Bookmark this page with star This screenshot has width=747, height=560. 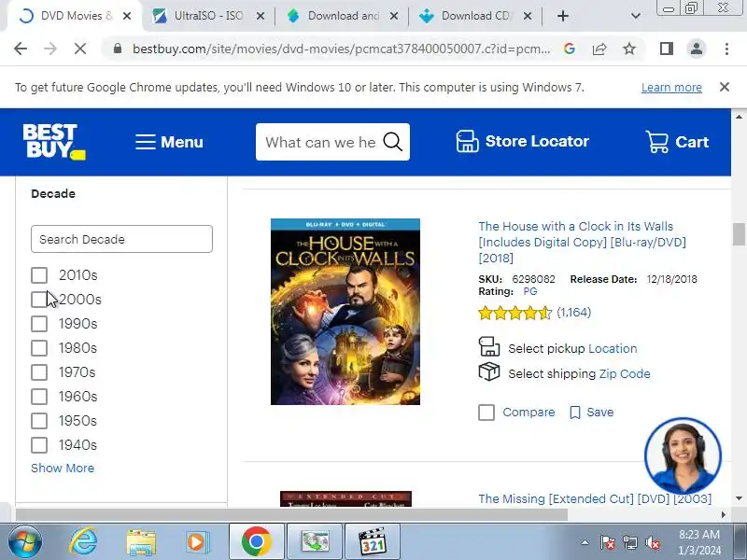click(x=629, y=49)
